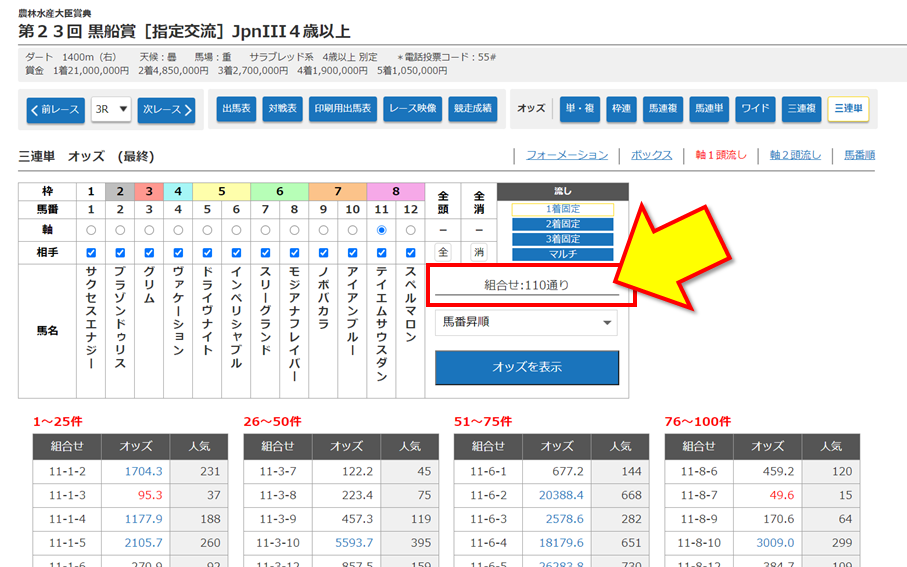Open the 馬番昇順 sort order dropdown
Screen dimensions: 907x567
point(526,323)
